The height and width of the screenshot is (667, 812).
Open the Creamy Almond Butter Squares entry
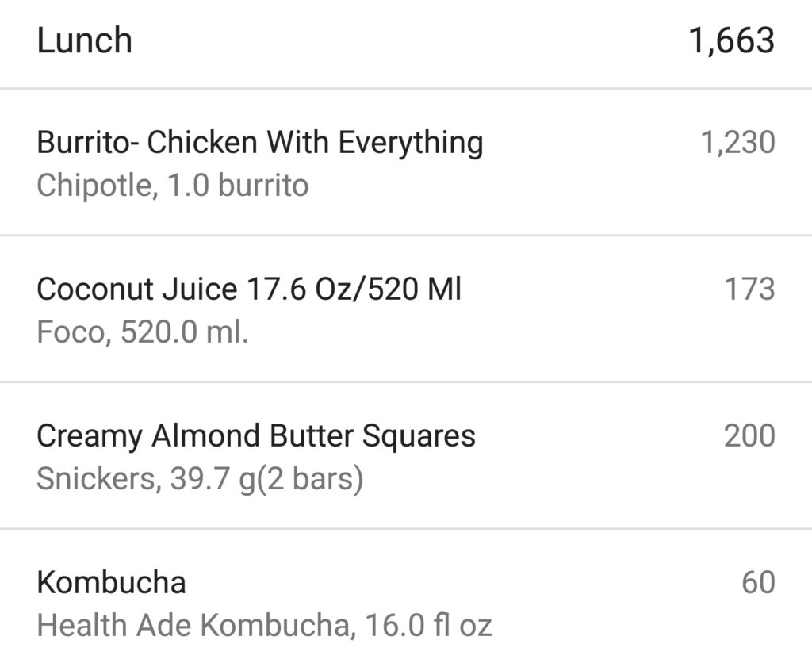(x=255, y=436)
